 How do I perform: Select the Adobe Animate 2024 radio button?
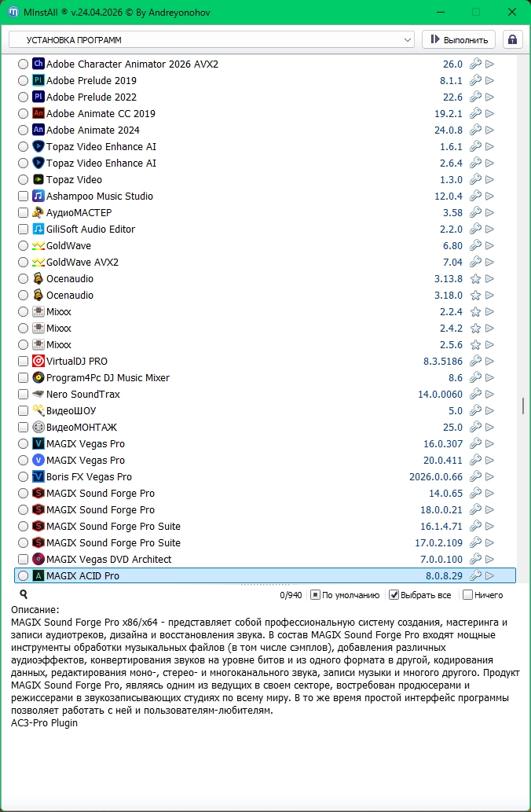[23, 130]
